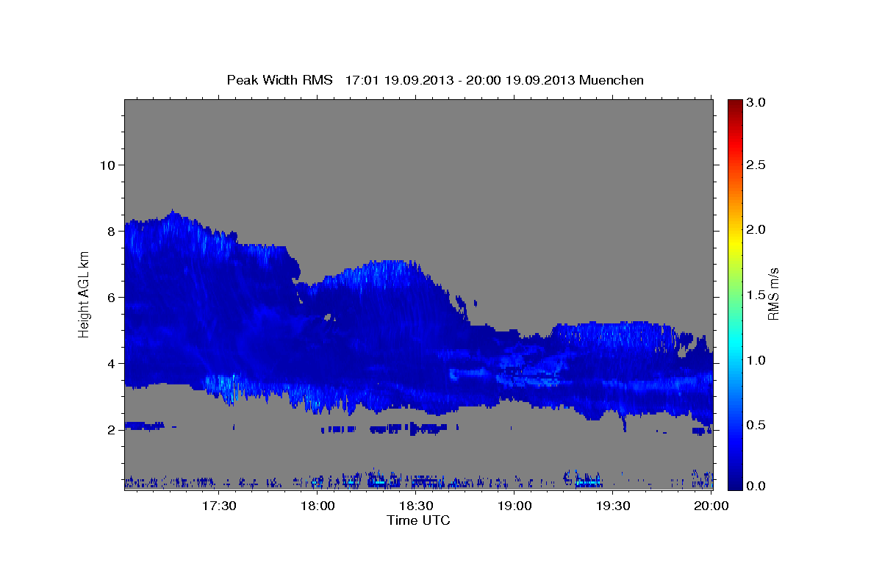Image resolution: width=882 pixels, height=588 pixels.
Task: Click the colorbar value 0.5
Action: pyautogui.click(x=757, y=425)
